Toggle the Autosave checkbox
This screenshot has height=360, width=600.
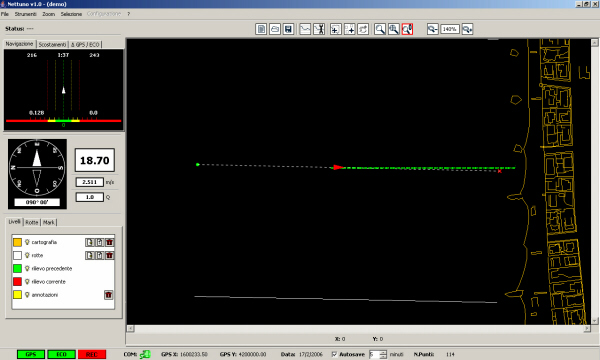click(334, 354)
